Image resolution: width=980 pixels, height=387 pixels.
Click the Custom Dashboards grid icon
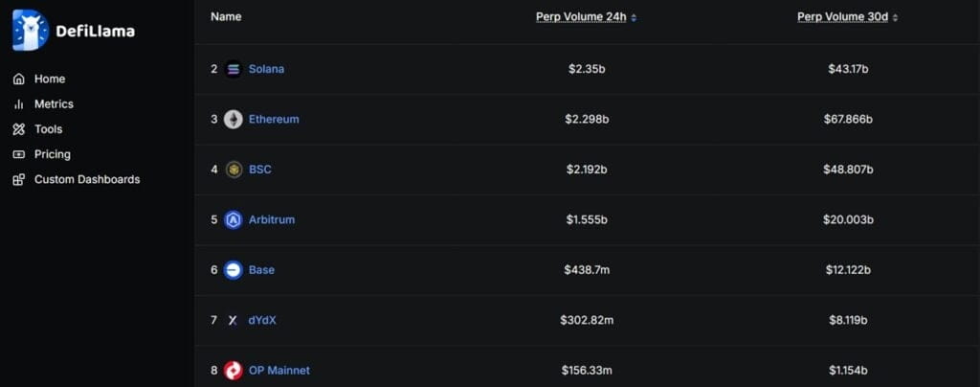pyautogui.click(x=19, y=179)
